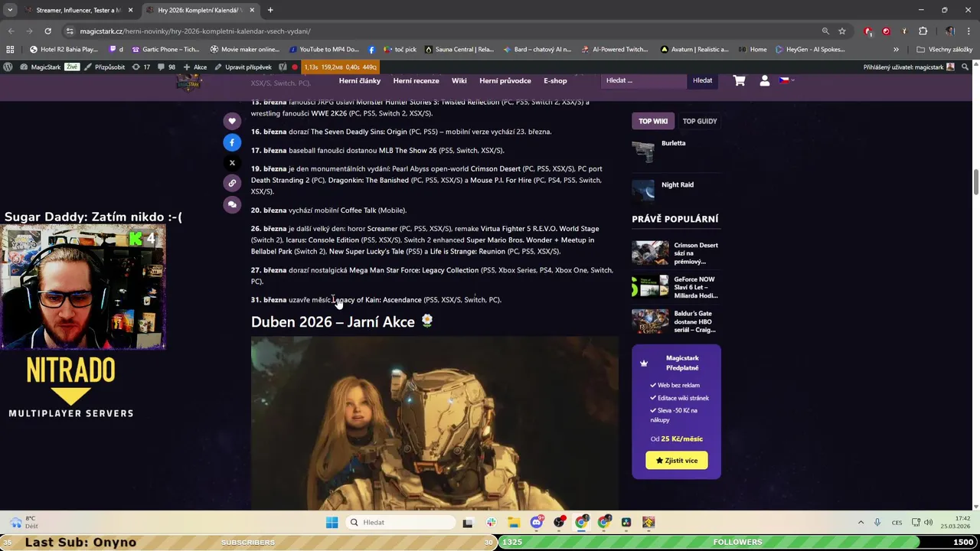The height and width of the screenshot is (551, 980).
Task: Click Windows taskbar Hledat search box
Action: click(x=400, y=523)
